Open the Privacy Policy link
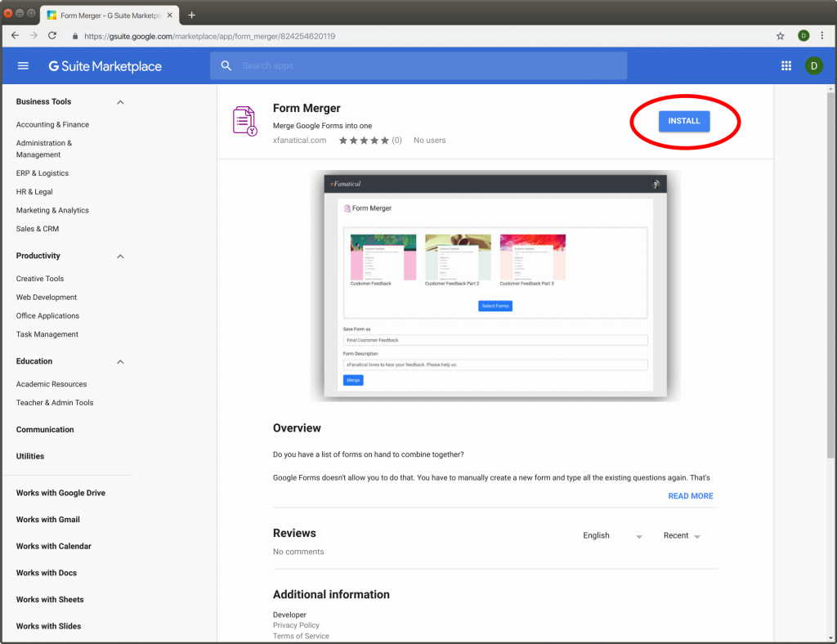 click(x=296, y=625)
